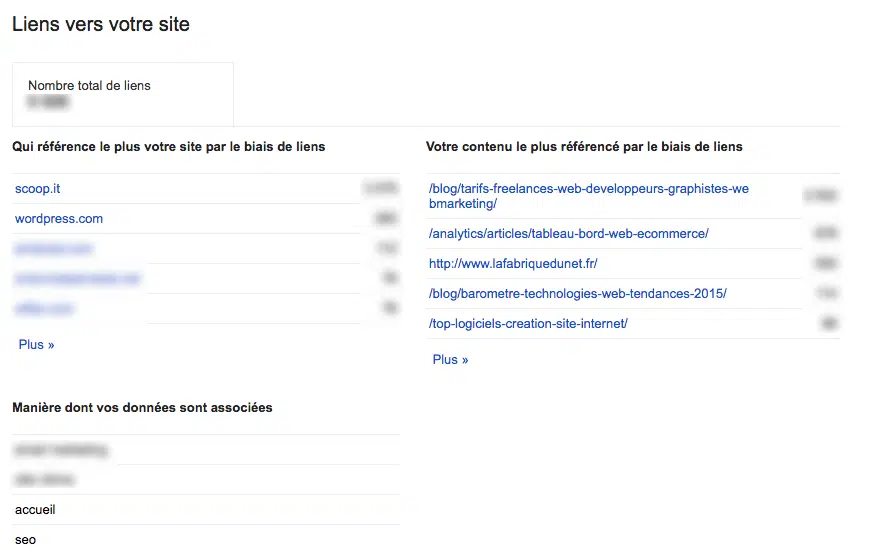Open the http://www.lafabriquedunet.fr/ link
878x550 pixels.
[513, 264]
